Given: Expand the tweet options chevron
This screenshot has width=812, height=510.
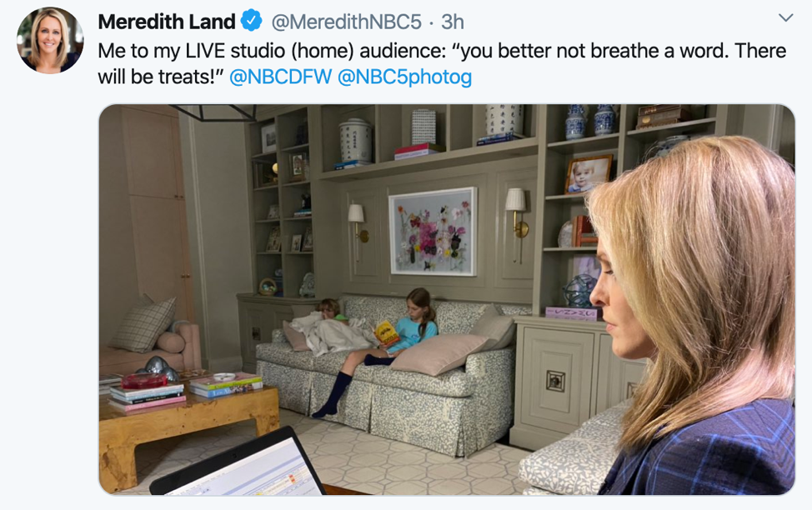Looking at the screenshot, I should click(785, 18).
